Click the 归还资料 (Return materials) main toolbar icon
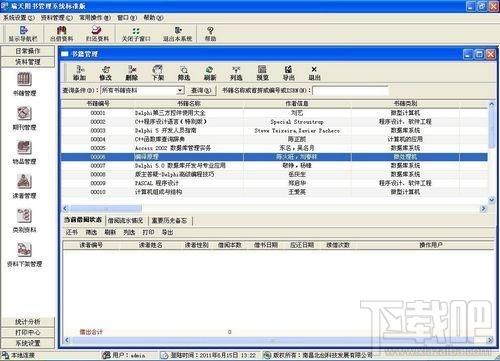 pyautogui.click(x=97, y=34)
